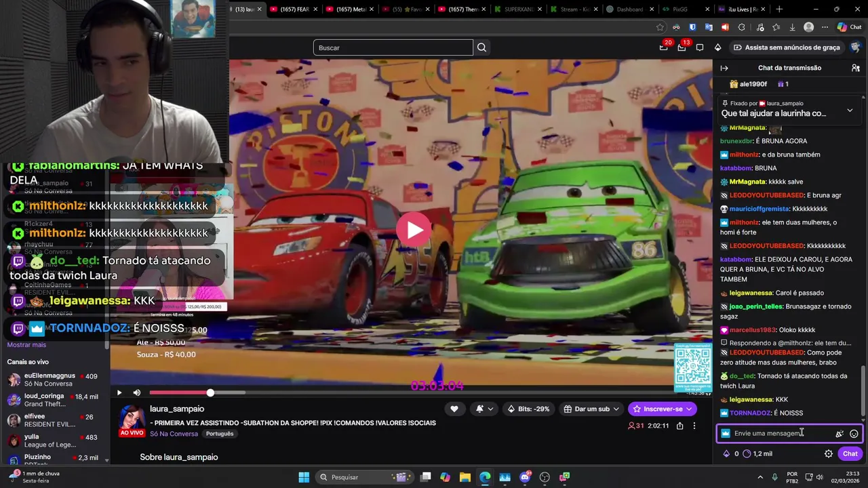Screen dimensions: 868x488
Task: Open the emote picker smiley icon
Action: tap(854, 434)
